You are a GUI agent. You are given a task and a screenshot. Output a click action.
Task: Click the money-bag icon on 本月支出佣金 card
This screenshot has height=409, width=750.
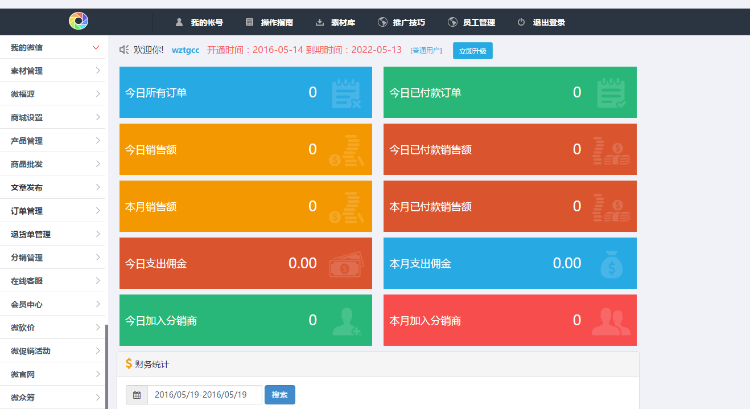[x=612, y=264]
